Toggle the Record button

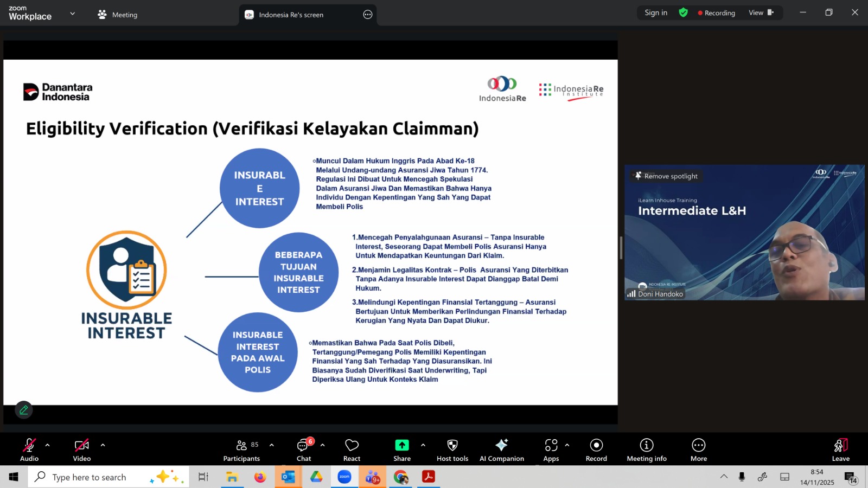pos(596,450)
